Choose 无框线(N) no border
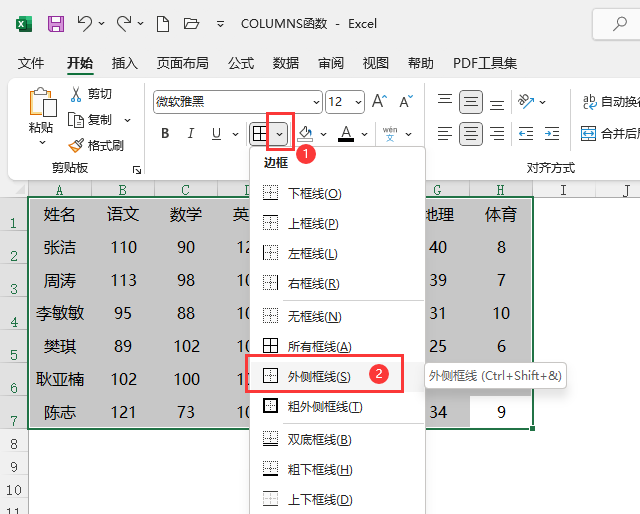Image resolution: width=640 pixels, height=514 pixels. click(337, 316)
